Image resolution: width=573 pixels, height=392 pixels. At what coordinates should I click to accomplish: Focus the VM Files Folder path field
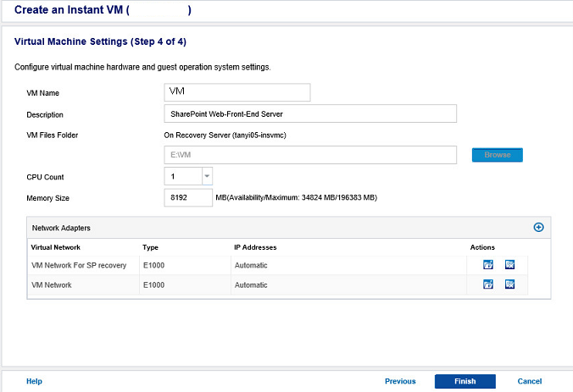pyautogui.click(x=309, y=155)
